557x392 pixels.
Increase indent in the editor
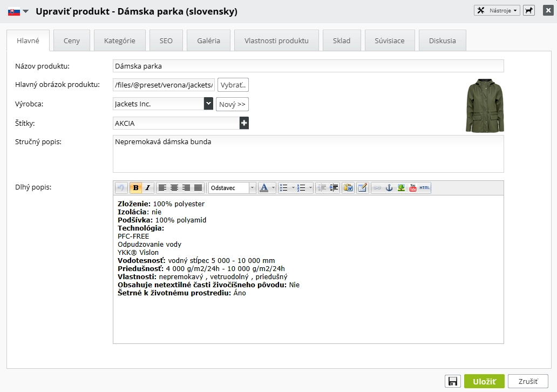click(334, 188)
